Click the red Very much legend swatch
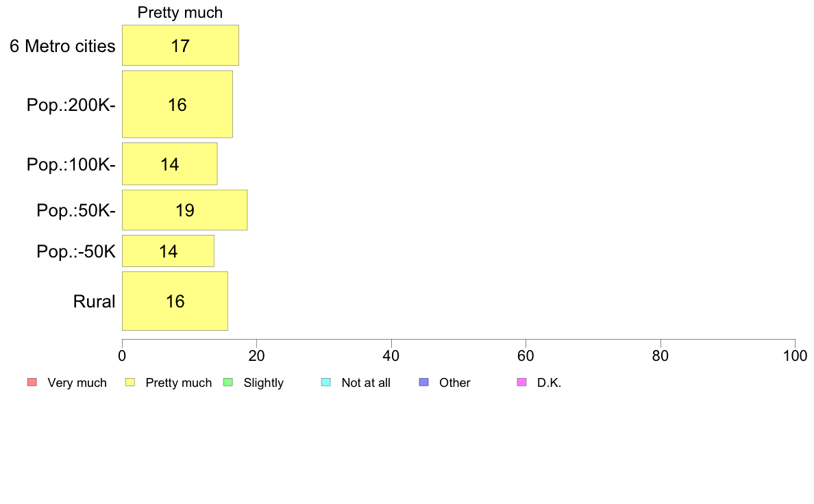This screenshot has width=814, height=504. click(x=32, y=383)
